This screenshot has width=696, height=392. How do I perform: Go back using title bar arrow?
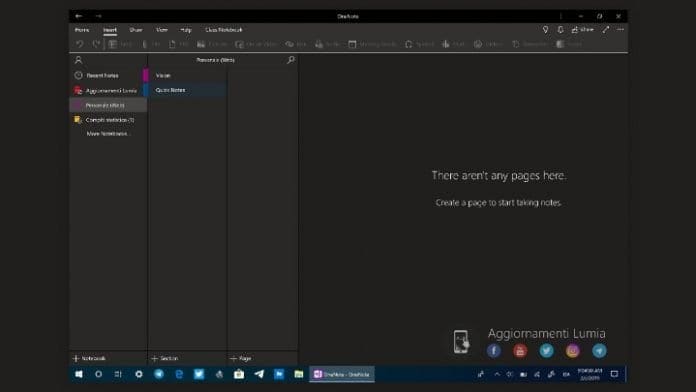pos(79,16)
